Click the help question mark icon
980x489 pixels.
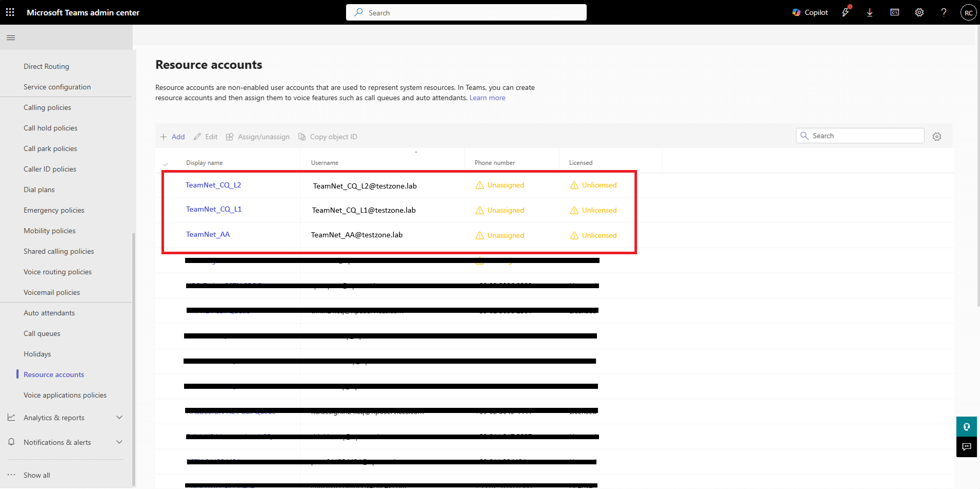pos(943,12)
